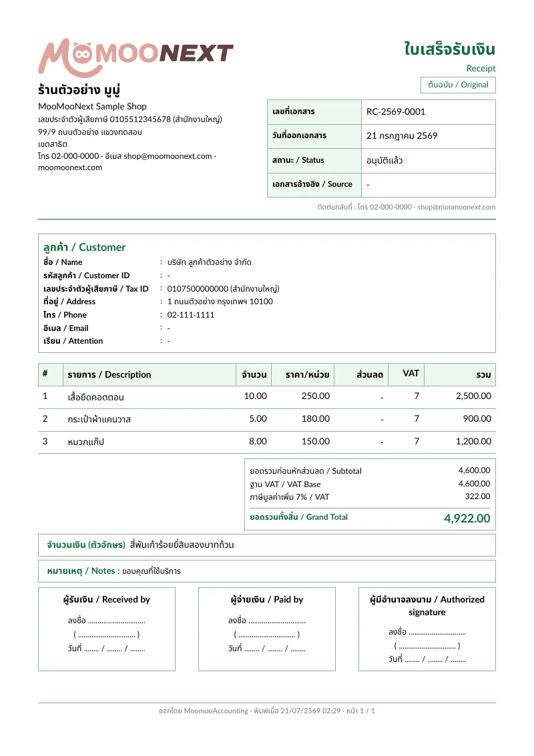This screenshot has height=756, width=534.
Task: Click the ฐาน VAT / VAT Base label
Action: [285, 484]
